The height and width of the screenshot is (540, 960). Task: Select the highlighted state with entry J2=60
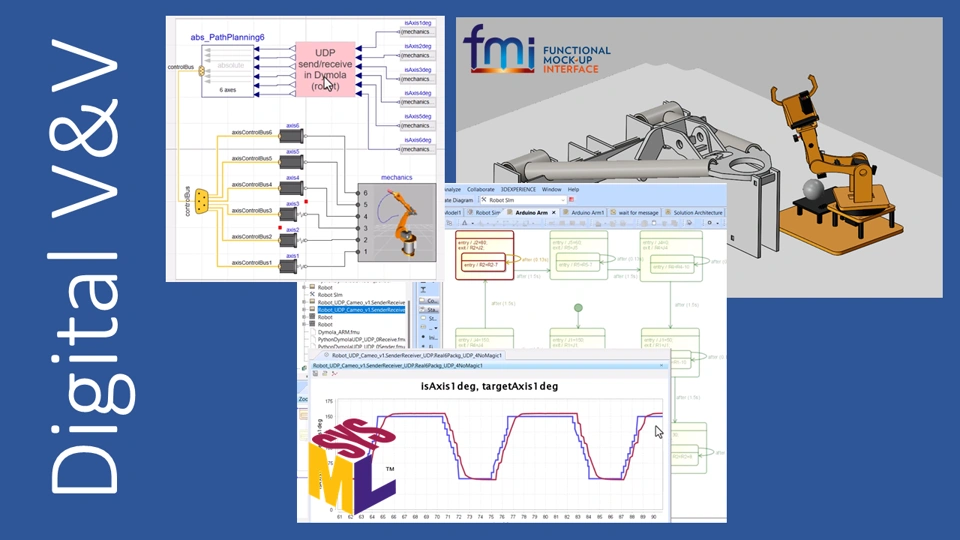point(484,256)
